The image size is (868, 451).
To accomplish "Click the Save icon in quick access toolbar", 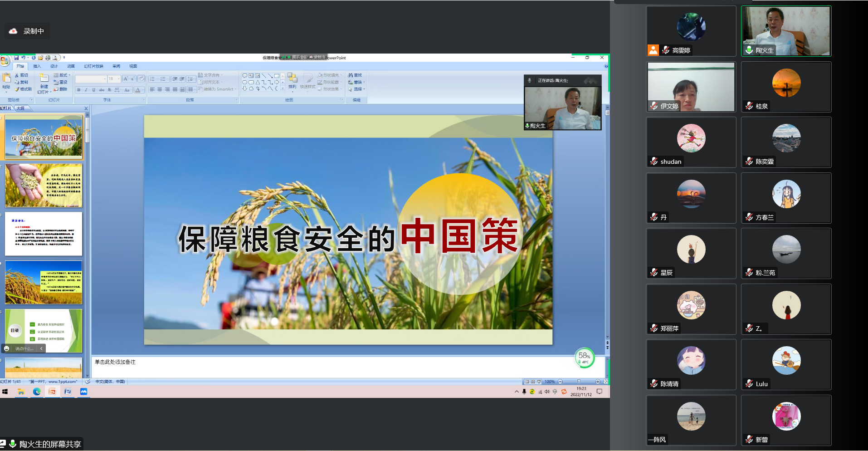I will point(16,58).
